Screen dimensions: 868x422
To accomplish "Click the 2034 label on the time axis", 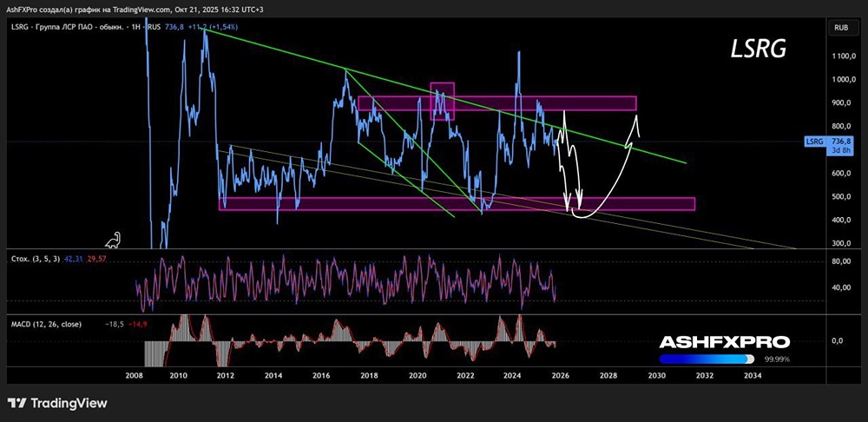I will click(x=753, y=375).
